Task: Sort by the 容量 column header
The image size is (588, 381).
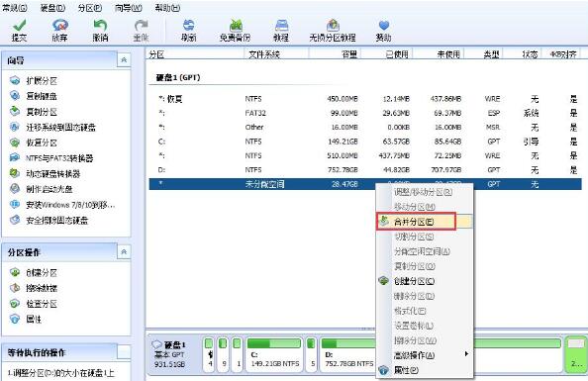Action: point(335,54)
